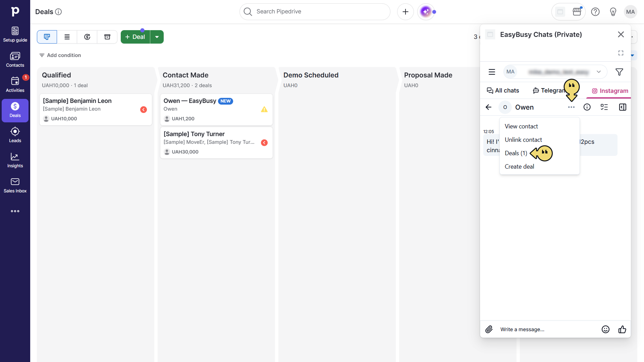Click the green + Deal button

click(x=135, y=37)
